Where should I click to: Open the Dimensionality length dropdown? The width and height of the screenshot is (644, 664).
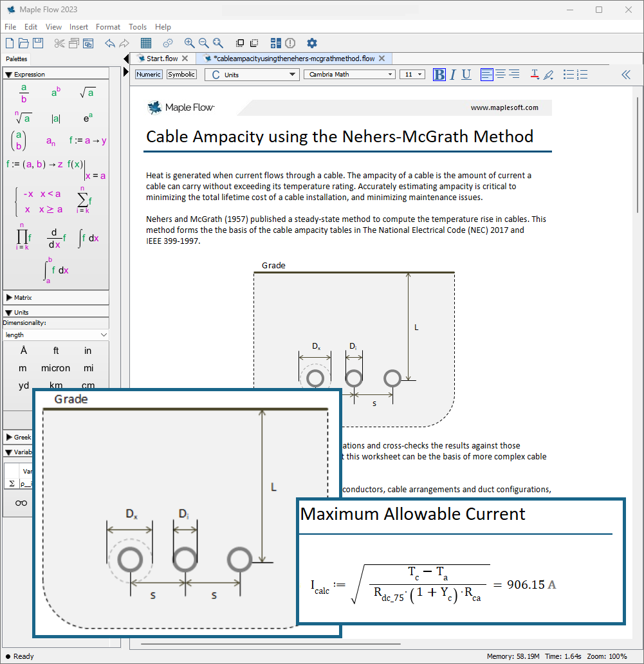point(56,335)
